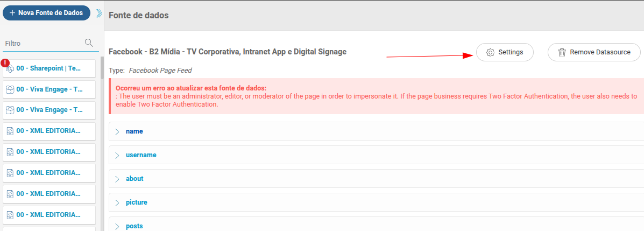The width and height of the screenshot is (644, 231).
Task: Click the first XML EDITORIA file icon
Action: point(10,131)
